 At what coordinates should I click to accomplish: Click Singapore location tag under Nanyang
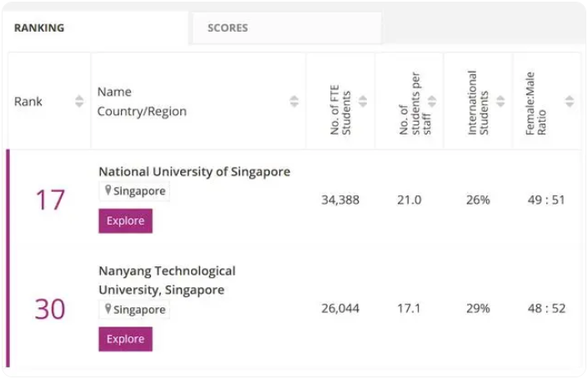[134, 310]
